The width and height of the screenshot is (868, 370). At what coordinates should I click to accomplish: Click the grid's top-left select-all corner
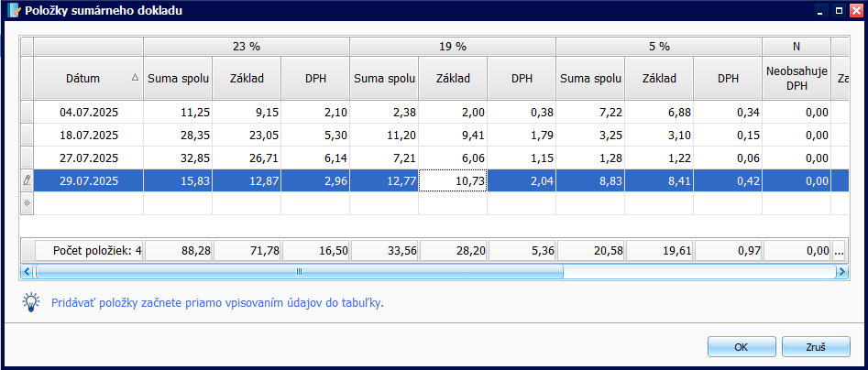(x=27, y=46)
